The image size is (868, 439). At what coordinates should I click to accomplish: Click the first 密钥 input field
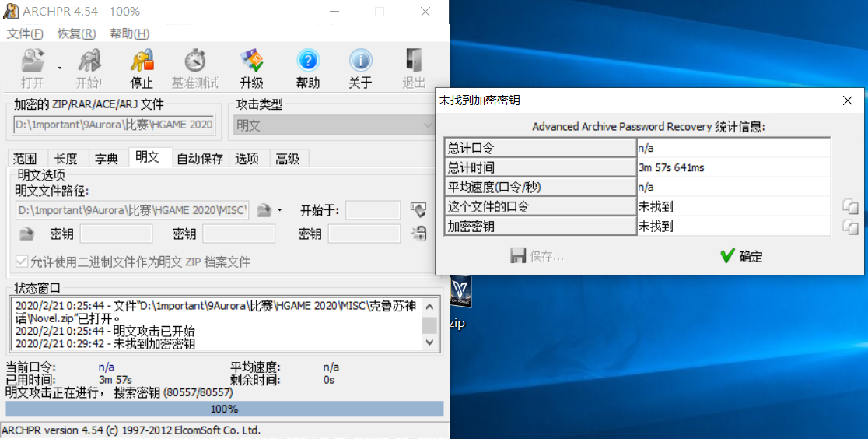(116, 234)
